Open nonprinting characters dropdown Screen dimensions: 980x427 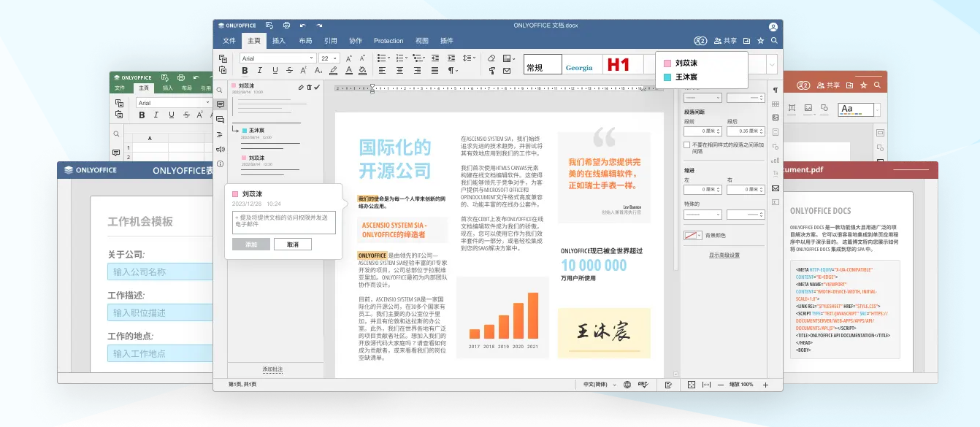coord(456,71)
